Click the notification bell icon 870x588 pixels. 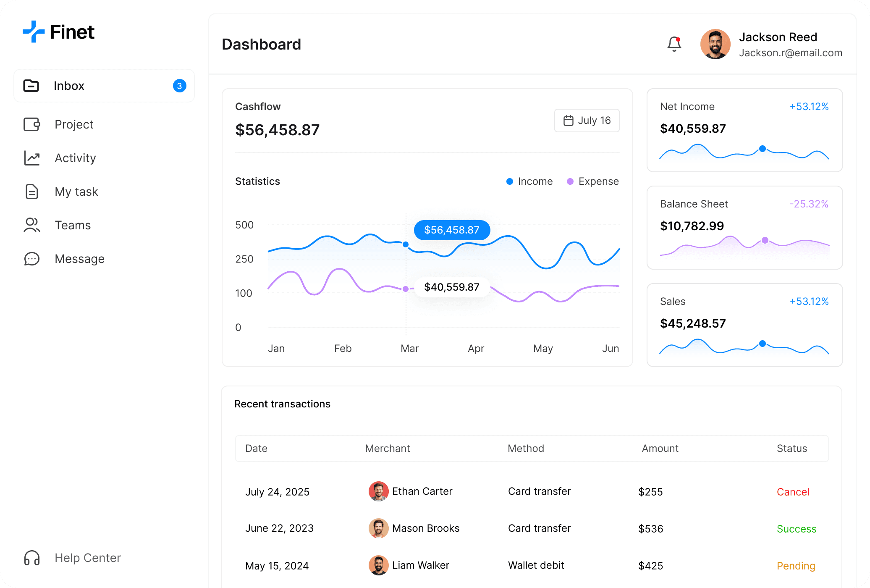point(674,44)
